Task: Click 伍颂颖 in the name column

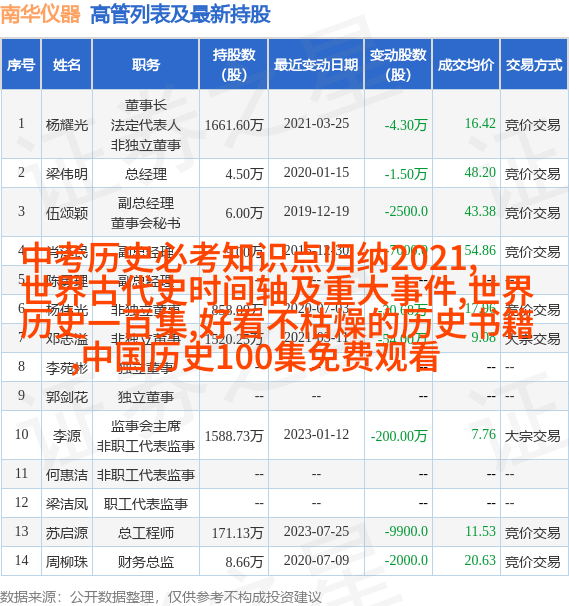Action: click(67, 213)
